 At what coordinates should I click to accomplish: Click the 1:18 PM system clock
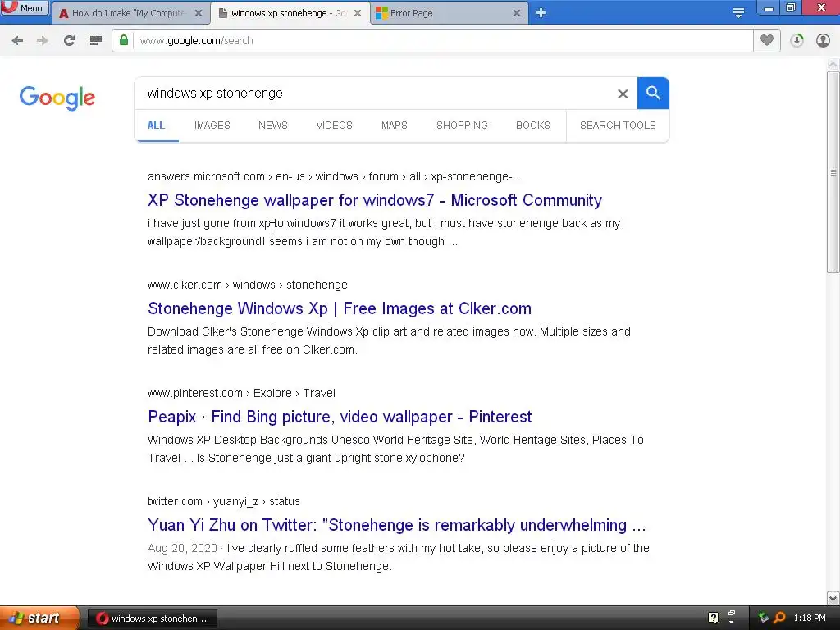[810, 619]
